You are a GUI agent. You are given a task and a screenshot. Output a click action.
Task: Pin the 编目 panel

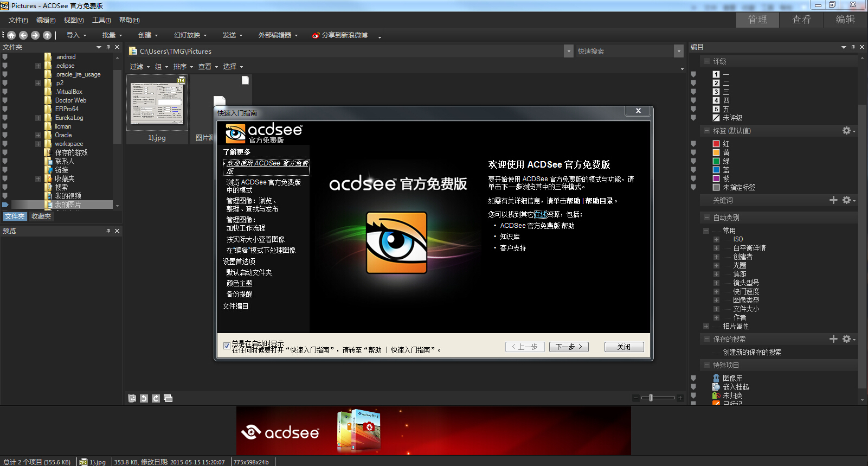tap(853, 47)
